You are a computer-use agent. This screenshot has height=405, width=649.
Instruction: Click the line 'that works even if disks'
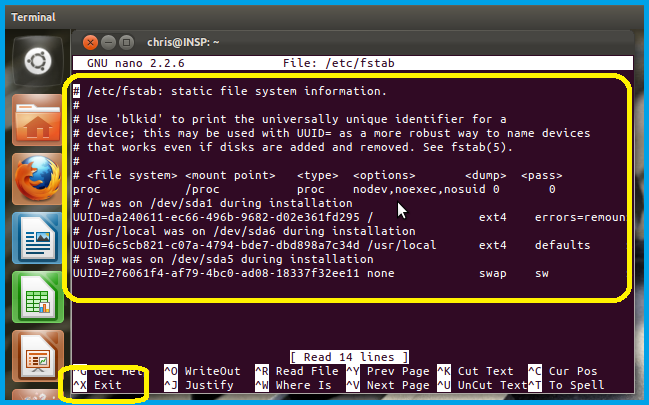pos(293,147)
